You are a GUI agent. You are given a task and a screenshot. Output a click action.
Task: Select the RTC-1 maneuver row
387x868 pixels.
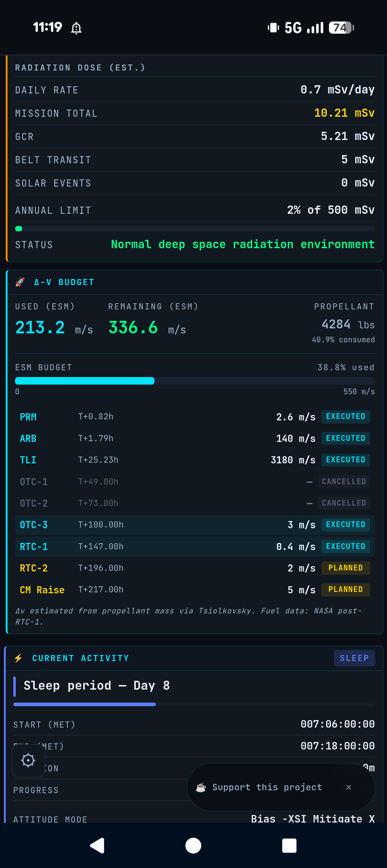(x=195, y=546)
